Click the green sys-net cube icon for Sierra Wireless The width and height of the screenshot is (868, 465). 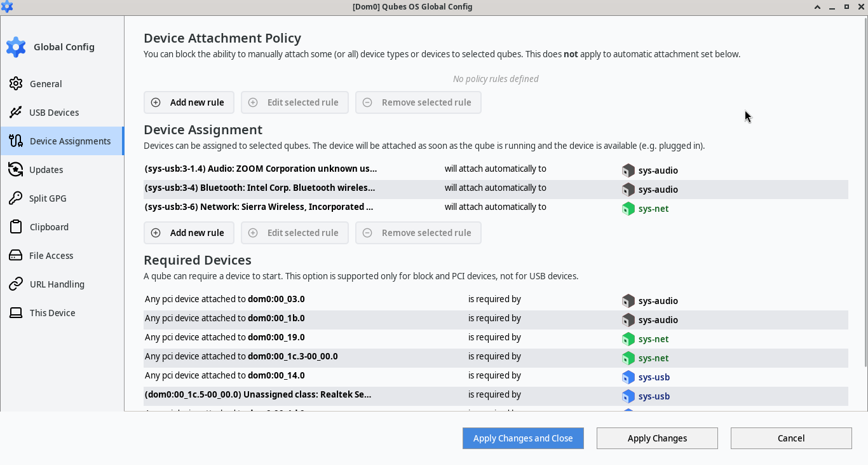point(628,208)
